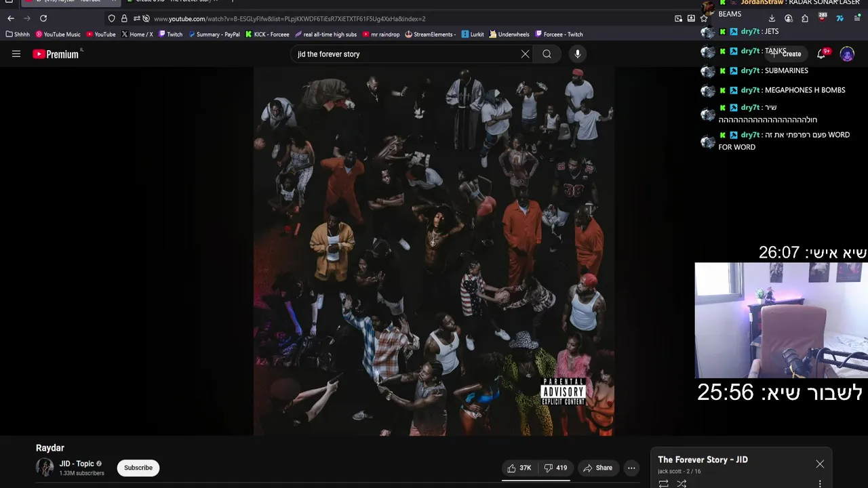This screenshot has height=488, width=868.
Task: Open the Lurkit bookmark
Action: pyautogui.click(x=473, y=34)
